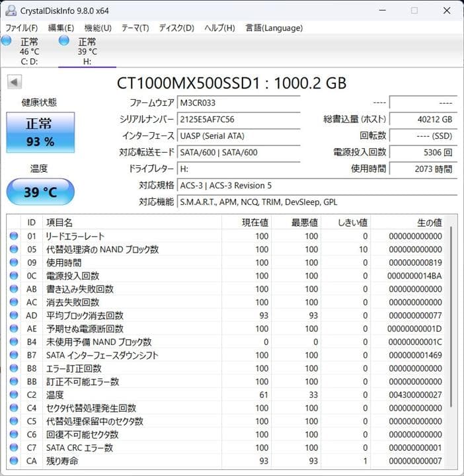This screenshot has width=464, height=476.
Task: Click status icon of row 09 使用時間
Action: coord(14,262)
